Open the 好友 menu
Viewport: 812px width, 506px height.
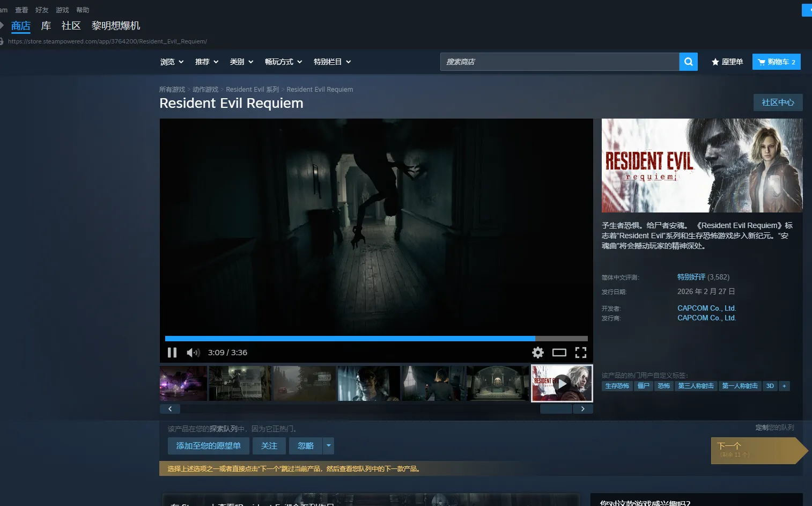(x=42, y=10)
